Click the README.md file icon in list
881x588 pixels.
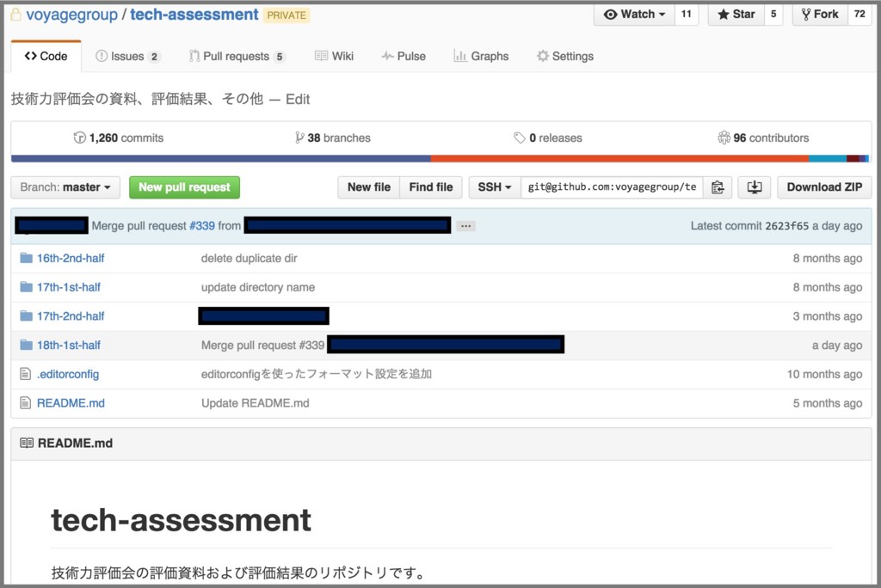pos(25,402)
